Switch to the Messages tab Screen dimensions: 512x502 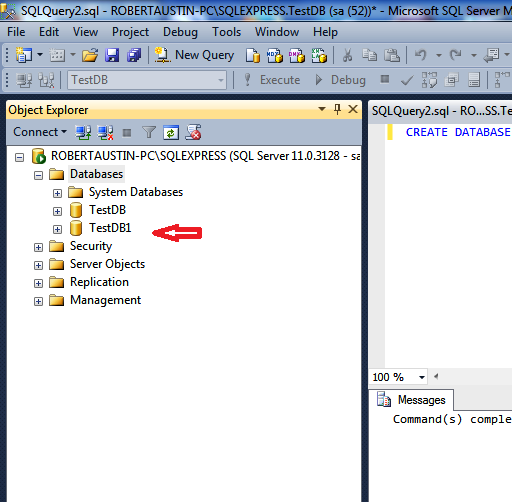coord(411,400)
